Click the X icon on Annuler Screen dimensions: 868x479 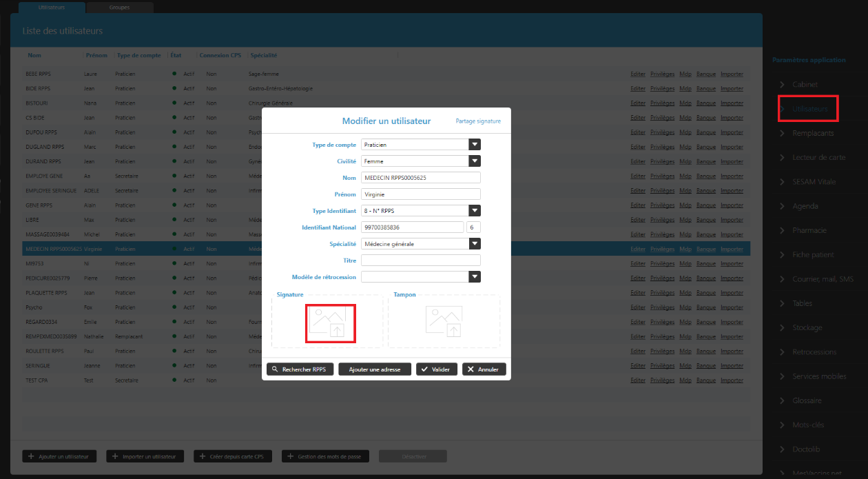point(471,369)
